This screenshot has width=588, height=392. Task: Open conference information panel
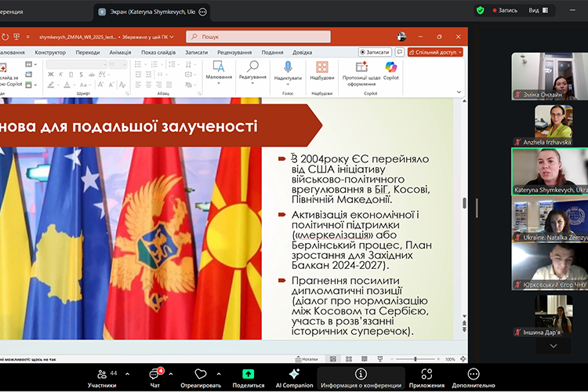[x=361, y=377]
